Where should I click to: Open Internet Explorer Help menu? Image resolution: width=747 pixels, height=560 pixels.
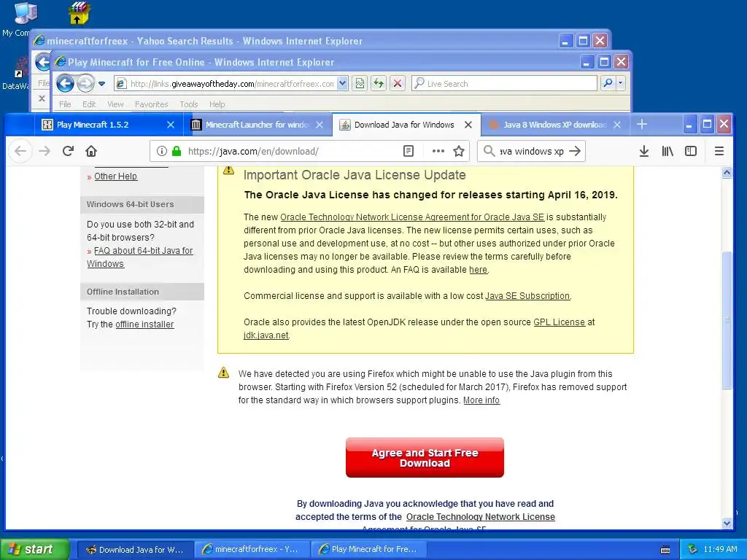point(217,104)
